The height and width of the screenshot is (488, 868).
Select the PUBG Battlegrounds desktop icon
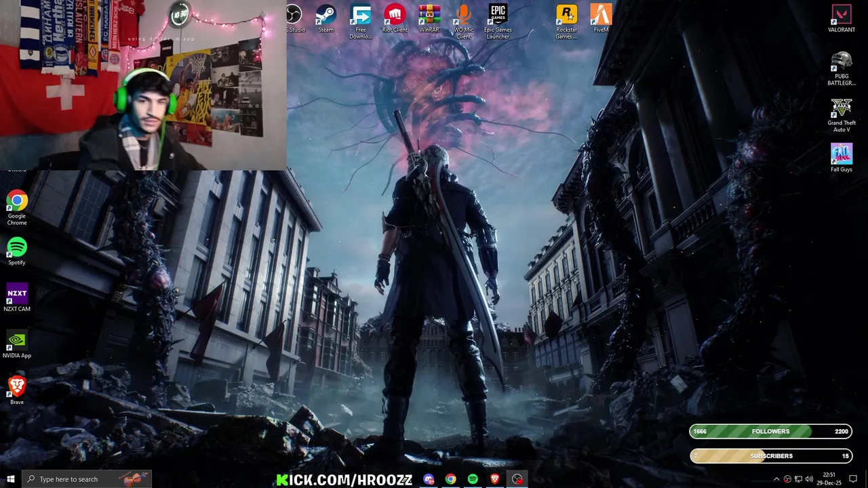(842, 68)
